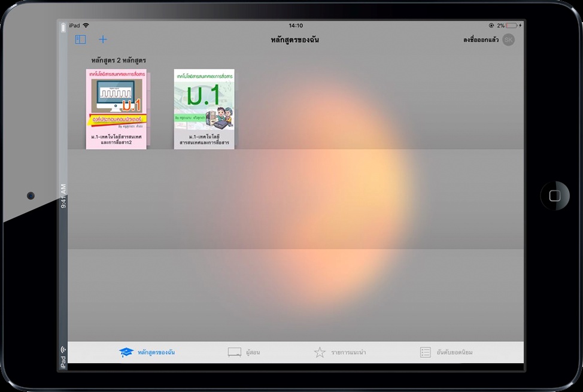Tap the 14:10 clock in status bar
This screenshot has height=392, width=583.
(x=296, y=26)
